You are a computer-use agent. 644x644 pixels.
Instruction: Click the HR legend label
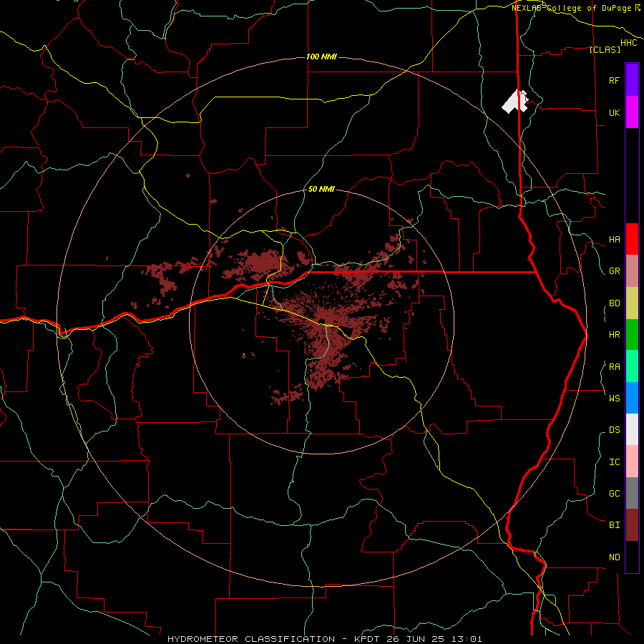coord(614,335)
